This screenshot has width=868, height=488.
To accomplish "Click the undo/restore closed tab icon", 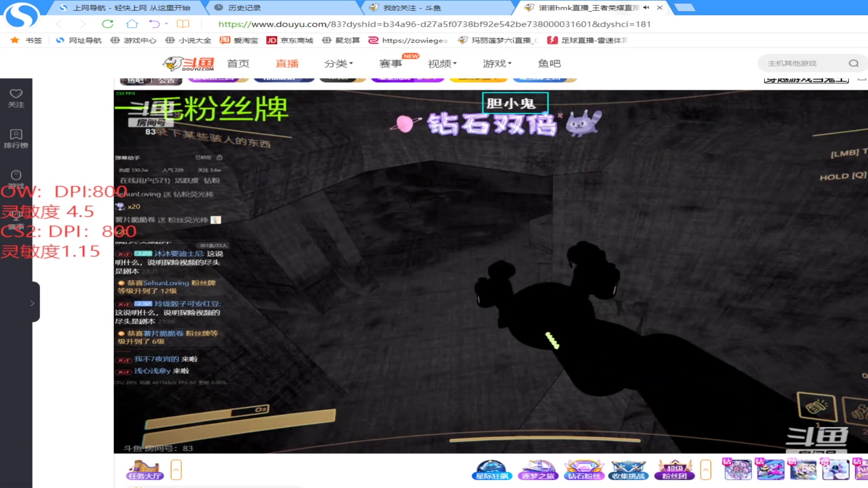I will [155, 24].
